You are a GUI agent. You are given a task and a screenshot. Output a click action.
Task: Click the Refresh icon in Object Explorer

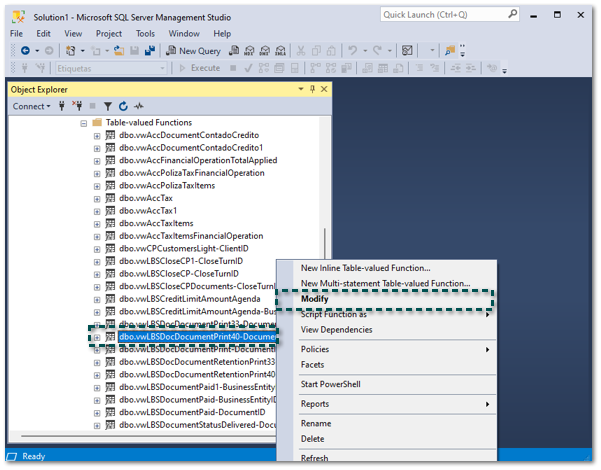pyautogui.click(x=123, y=106)
